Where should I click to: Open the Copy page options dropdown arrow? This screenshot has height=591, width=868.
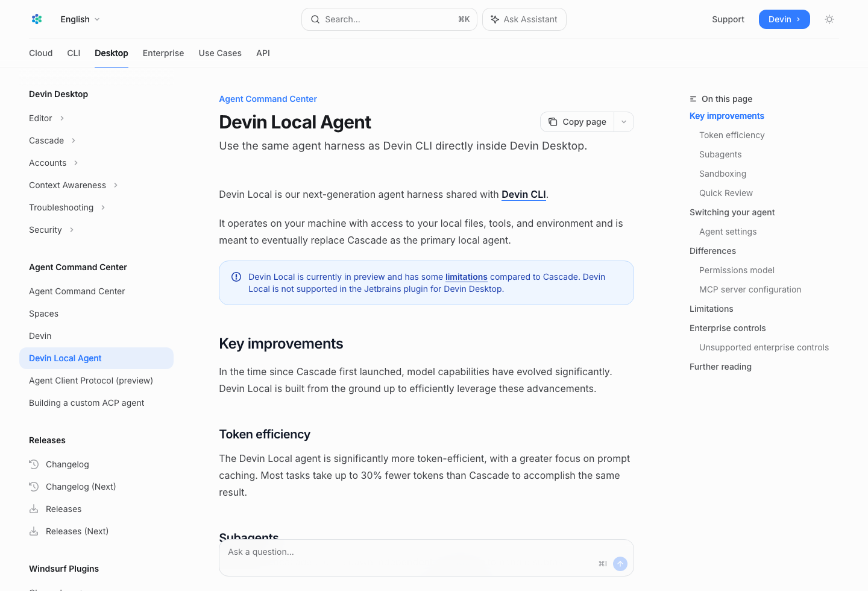coord(624,122)
